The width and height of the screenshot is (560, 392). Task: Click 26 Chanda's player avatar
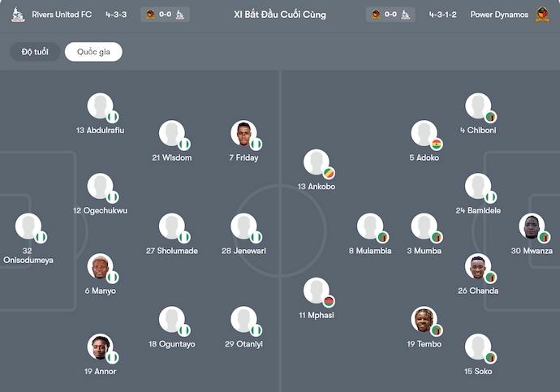(x=477, y=267)
